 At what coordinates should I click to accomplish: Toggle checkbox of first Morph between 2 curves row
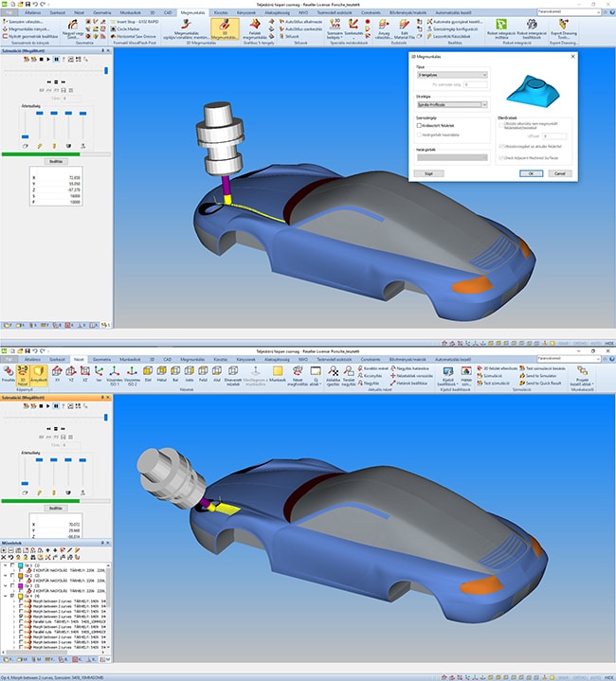click(x=21, y=601)
